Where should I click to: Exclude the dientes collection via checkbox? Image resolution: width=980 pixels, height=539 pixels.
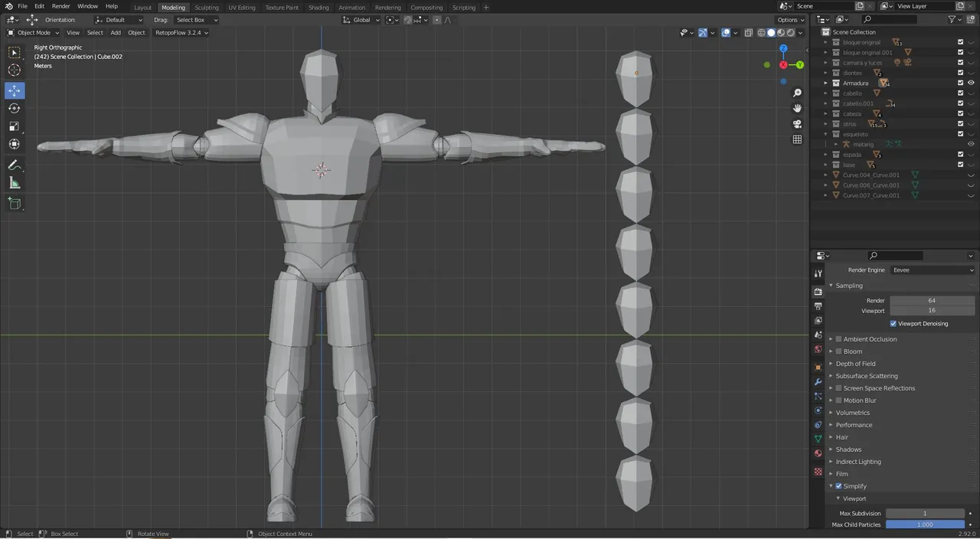(960, 73)
